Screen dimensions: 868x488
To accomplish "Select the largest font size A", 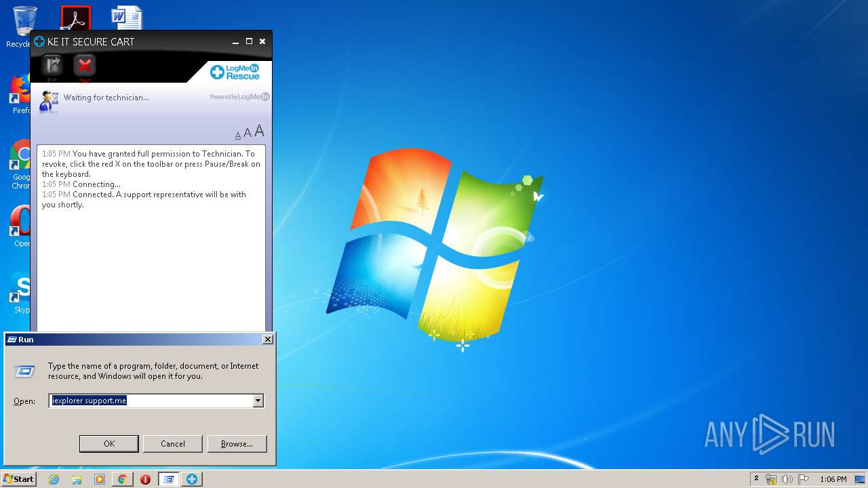I will [259, 131].
